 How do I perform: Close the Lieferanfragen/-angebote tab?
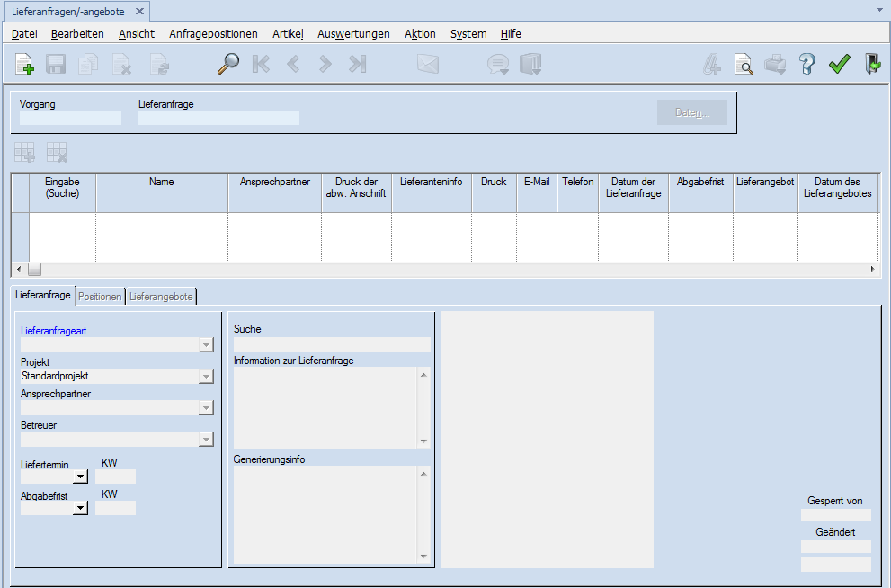139,11
